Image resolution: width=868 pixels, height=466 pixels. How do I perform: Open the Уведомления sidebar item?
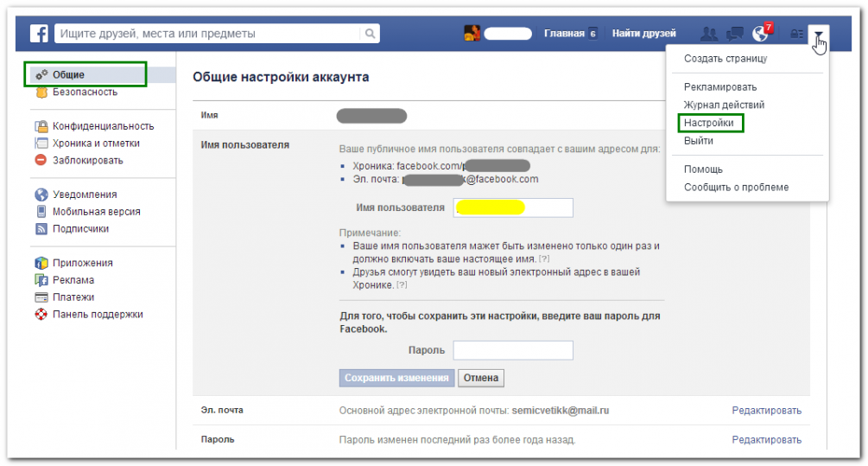85,195
